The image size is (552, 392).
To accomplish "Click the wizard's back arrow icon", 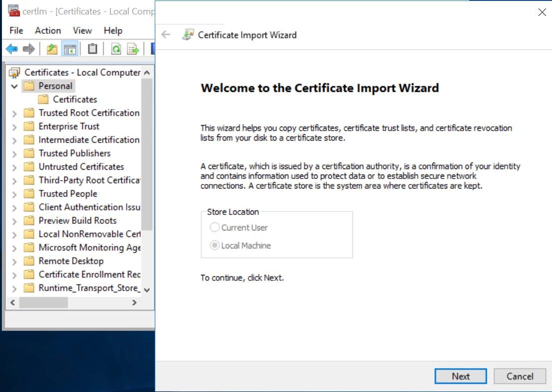I will click(x=166, y=34).
